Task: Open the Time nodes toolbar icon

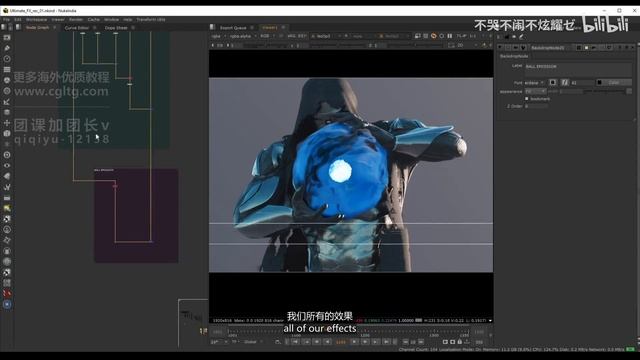Action: (x=7, y=59)
